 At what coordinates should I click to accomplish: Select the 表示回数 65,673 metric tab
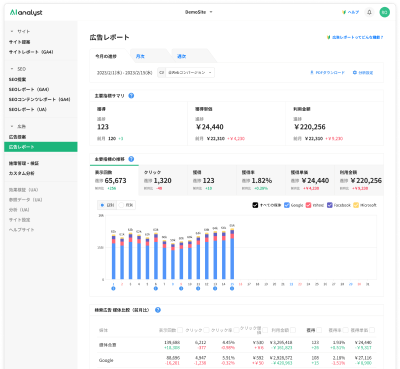[x=114, y=180]
